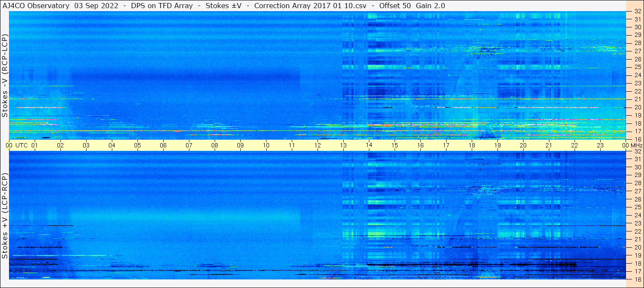The image size is (644, 288).
Task: Click 31 MHz label of Stokes +V panel
Action: coord(637,159)
